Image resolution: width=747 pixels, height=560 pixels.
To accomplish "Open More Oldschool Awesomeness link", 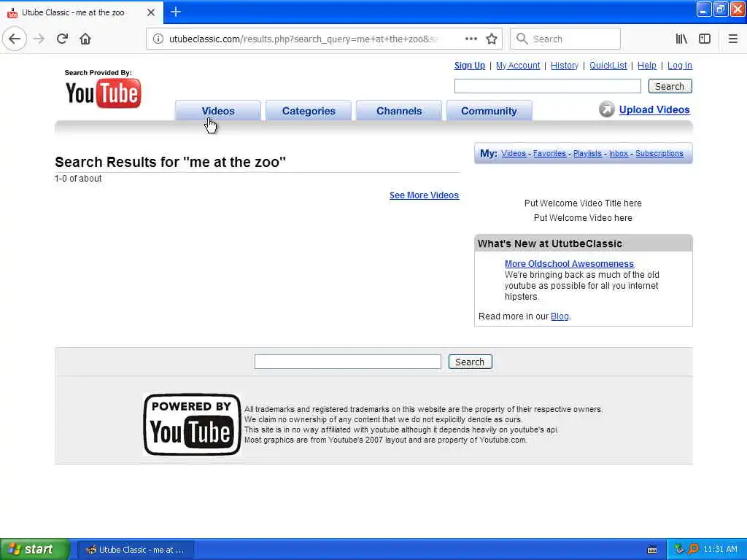I will point(569,264).
